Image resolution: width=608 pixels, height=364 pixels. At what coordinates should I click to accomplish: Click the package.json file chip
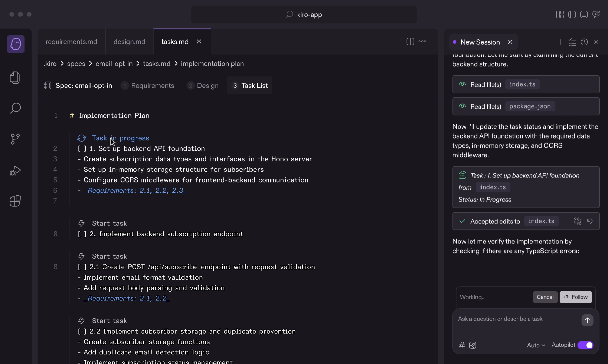click(530, 106)
